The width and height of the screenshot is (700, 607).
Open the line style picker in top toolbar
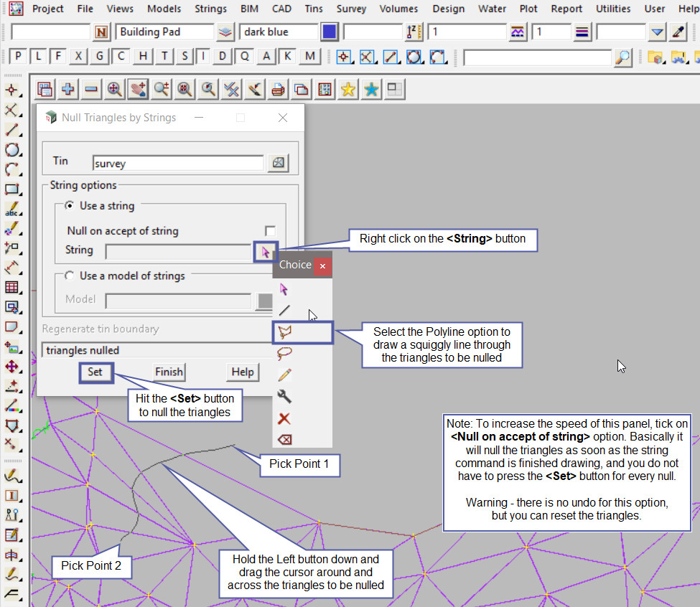tap(517, 32)
